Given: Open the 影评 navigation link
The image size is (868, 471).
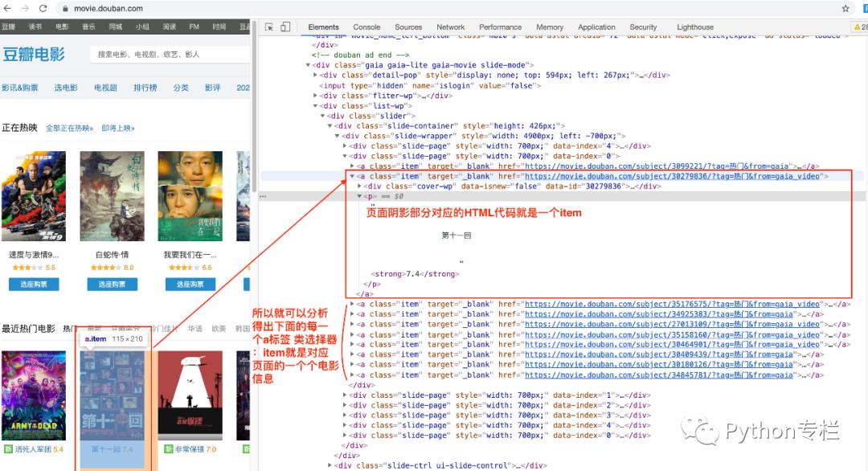Looking at the screenshot, I should pos(212,88).
